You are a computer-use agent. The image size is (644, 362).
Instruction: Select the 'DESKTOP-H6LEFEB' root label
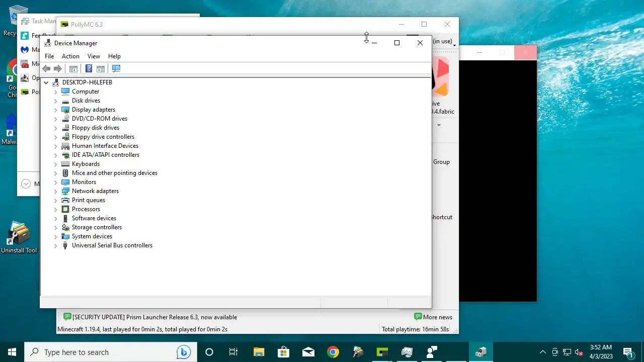click(x=87, y=82)
